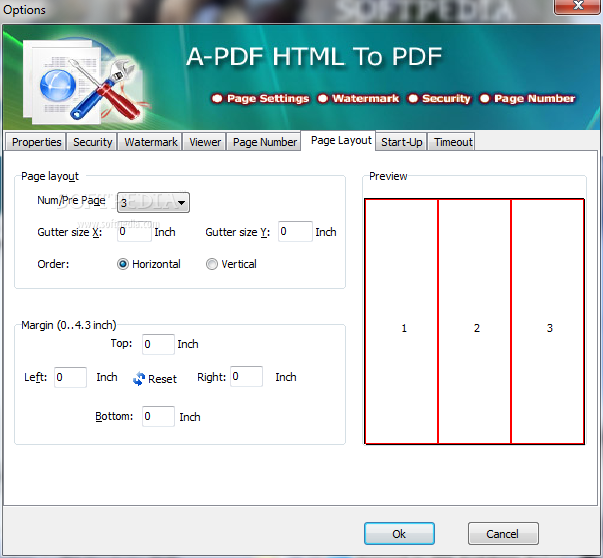603x558 pixels.
Task: Click the A-PDF HTML To PDF title
Action: click(314, 57)
